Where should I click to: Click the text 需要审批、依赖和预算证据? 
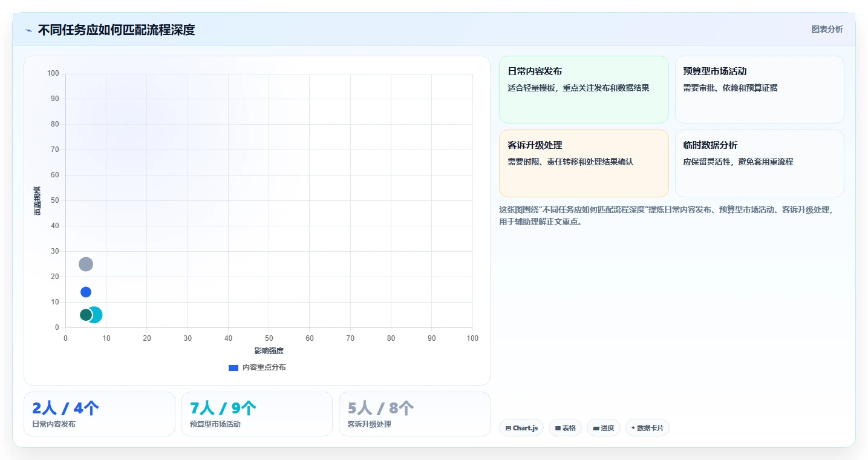click(730, 88)
